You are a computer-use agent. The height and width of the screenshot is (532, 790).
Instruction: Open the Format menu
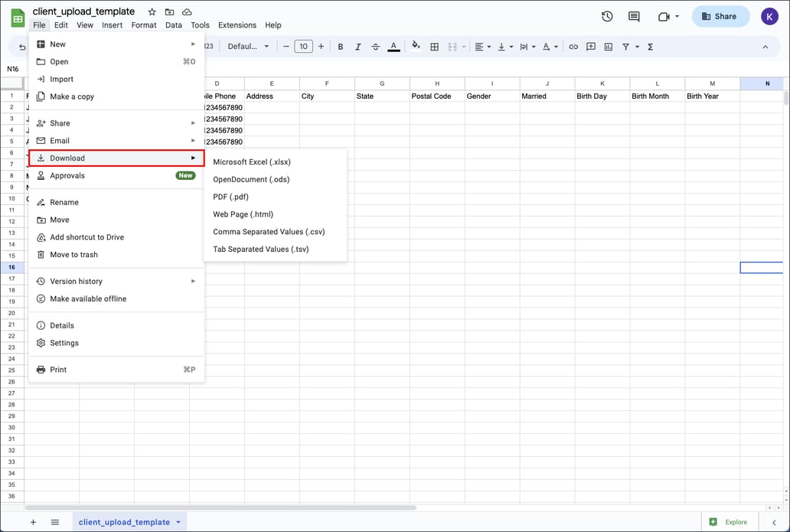144,24
